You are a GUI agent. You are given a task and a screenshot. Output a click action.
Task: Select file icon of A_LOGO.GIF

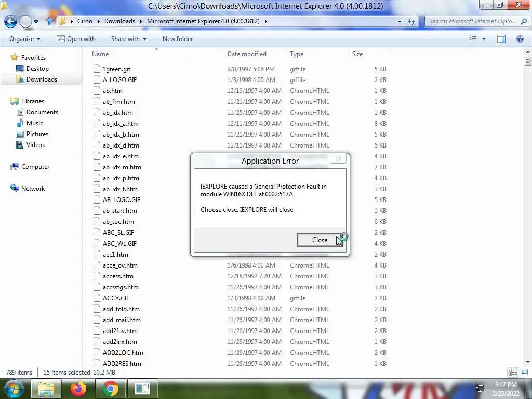(97, 79)
